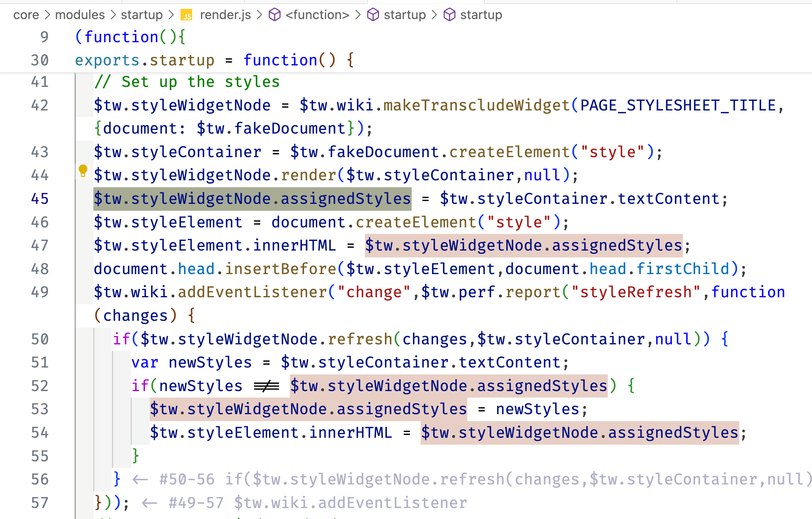Click first startup cube symbol icon
Viewport: 812px width, 519px height.
pyautogui.click(x=373, y=15)
